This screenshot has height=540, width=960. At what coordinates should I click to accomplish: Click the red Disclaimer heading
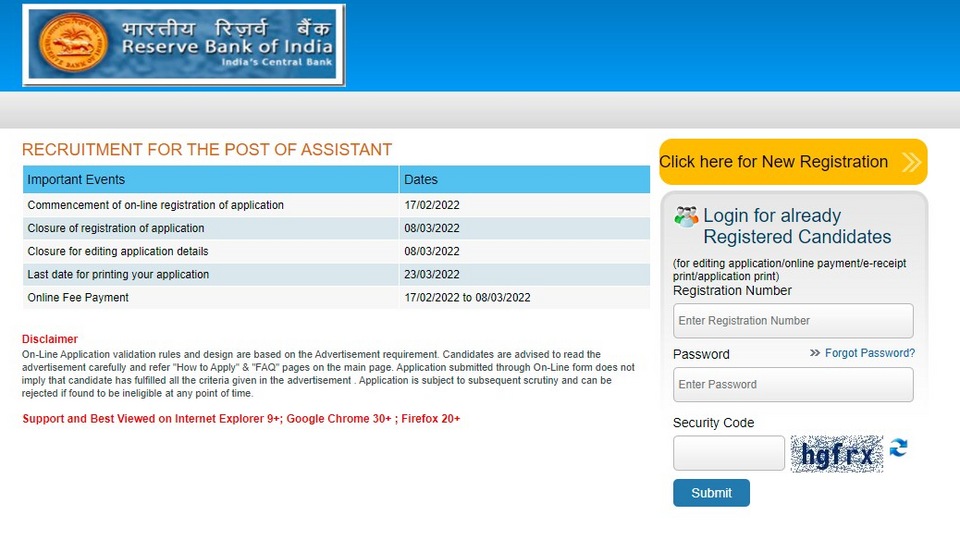click(x=50, y=339)
